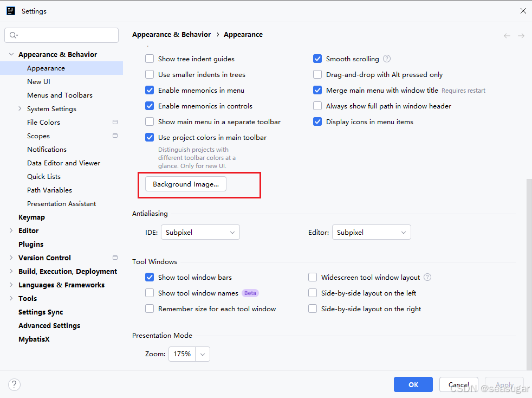Image resolution: width=532 pixels, height=398 pixels.
Task: Check Show main menu in a separate toolbar
Action: coord(150,121)
